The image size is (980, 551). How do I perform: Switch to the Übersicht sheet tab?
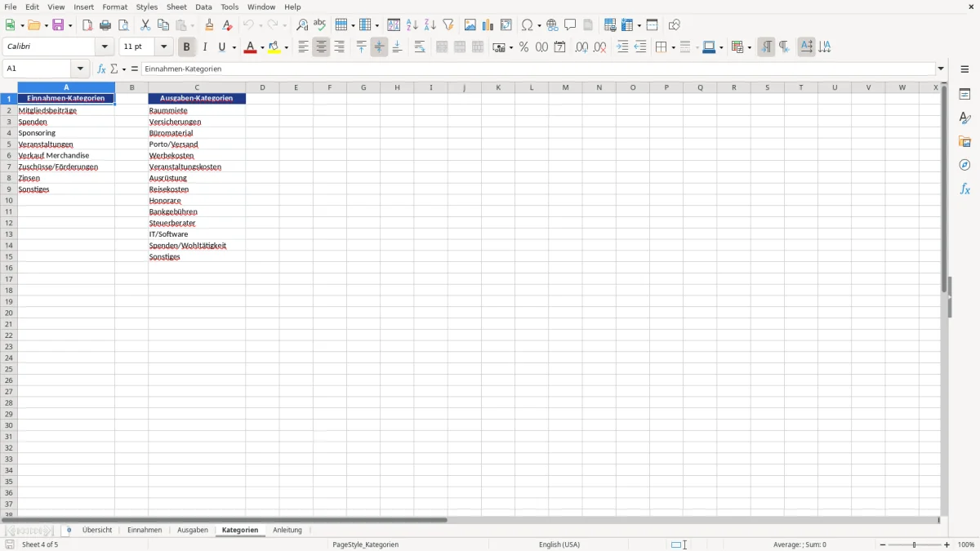coord(97,530)
